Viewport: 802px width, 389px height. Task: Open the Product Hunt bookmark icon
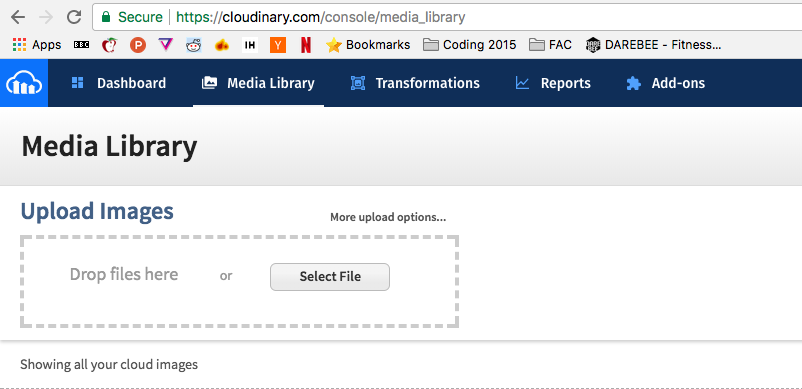(x=138, y=45)
